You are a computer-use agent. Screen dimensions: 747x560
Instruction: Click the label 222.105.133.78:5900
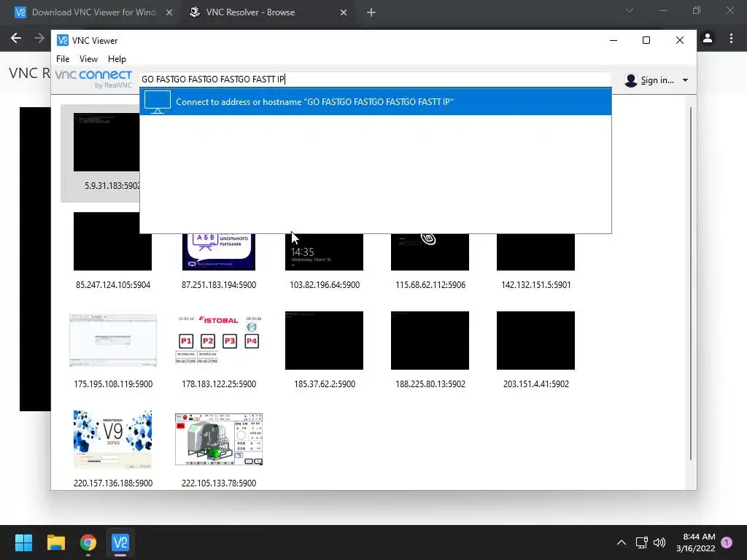coord(219,483)
